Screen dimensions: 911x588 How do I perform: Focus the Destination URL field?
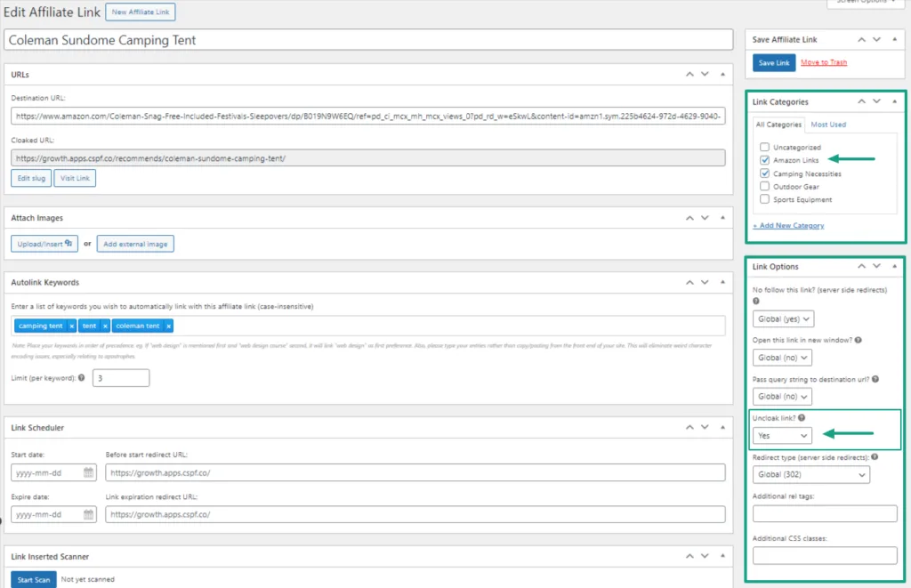(x=367, y=117)
